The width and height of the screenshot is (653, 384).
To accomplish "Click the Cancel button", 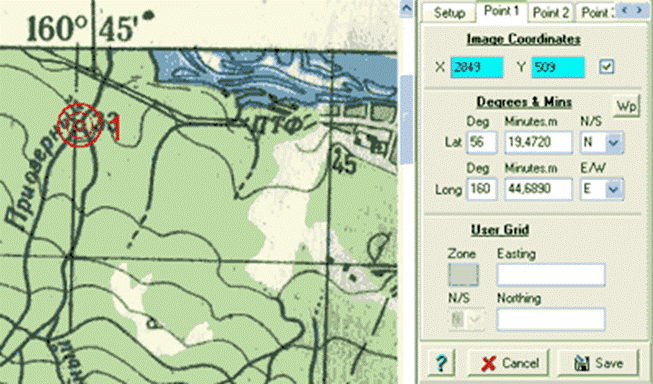I will coord(510,363).
